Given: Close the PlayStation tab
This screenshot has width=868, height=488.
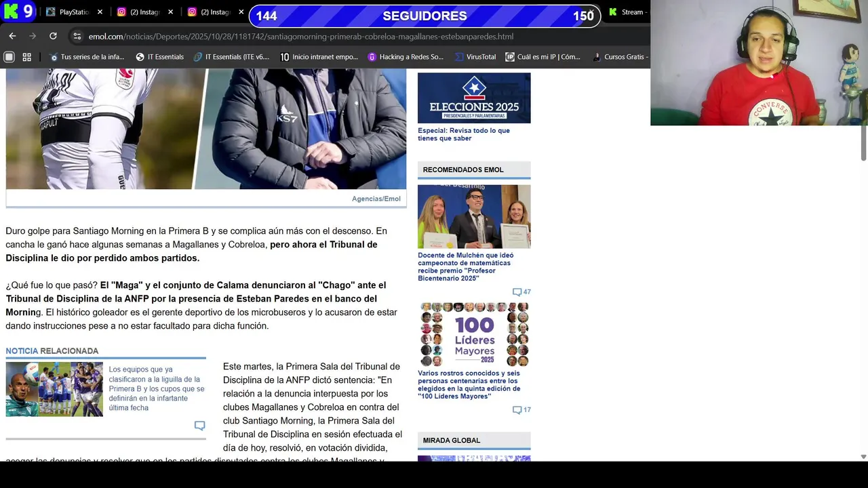Looking at the screenshot, I should [100, 12].
